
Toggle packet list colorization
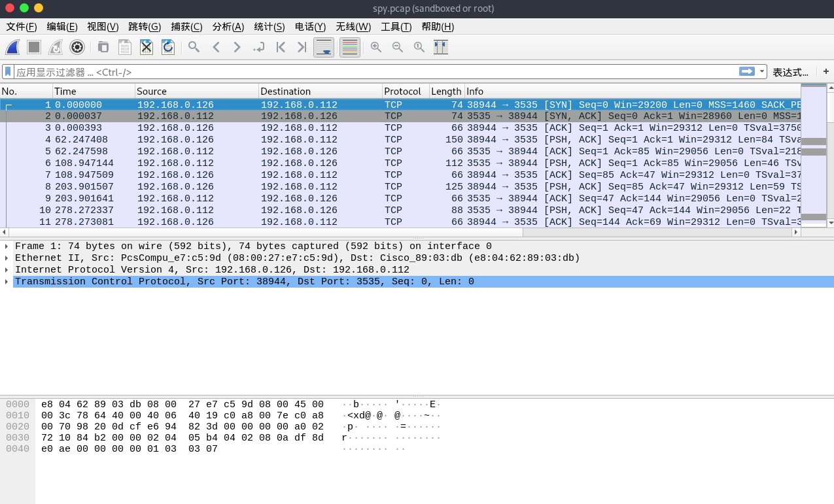350,47
